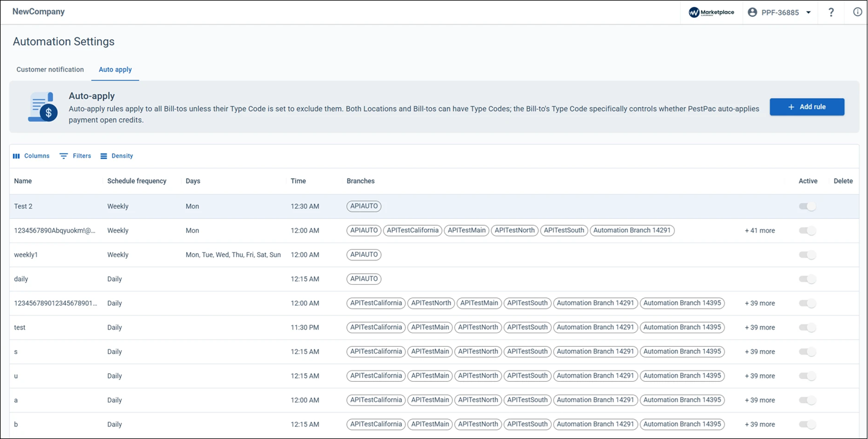Click APITestNorth chip in the 41-more row

coord(514,230)
